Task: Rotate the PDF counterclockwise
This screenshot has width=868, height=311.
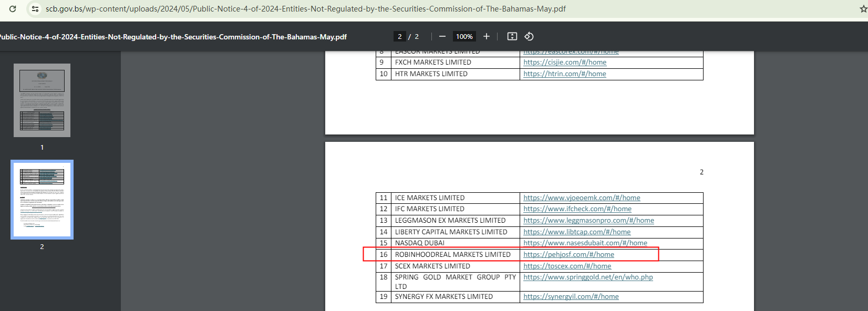Action: click(x=529, y=36)
